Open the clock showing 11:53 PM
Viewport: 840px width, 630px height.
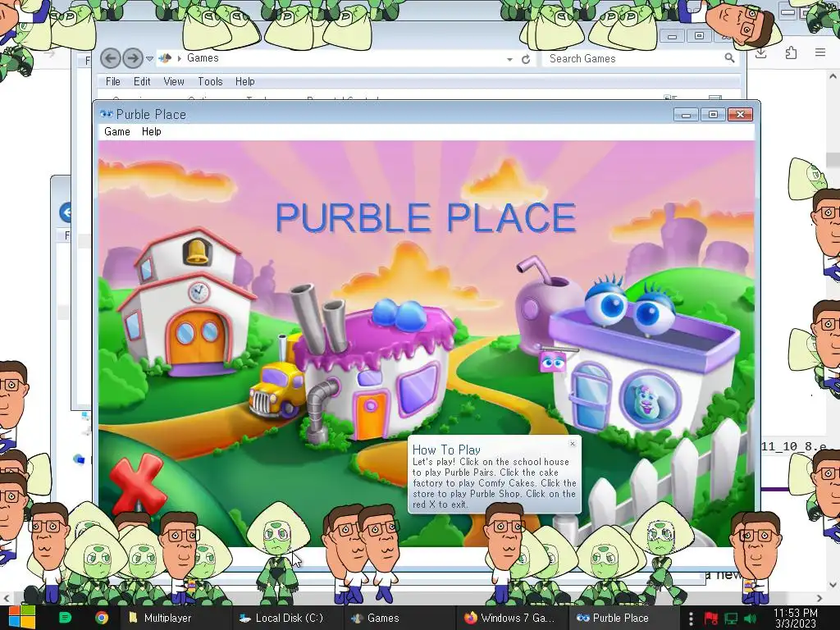tap(796, 618)
